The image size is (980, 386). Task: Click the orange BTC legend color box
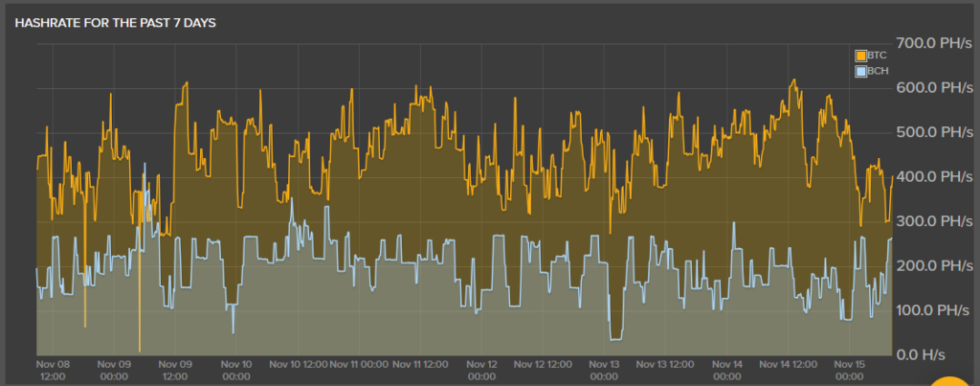point(861,57)
